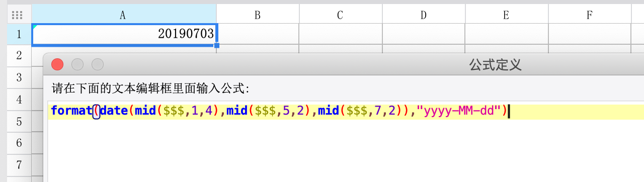Click the "yyyy-MM-dd" string in formula
The width and height of the screenshot is (644, 182).
459,111
